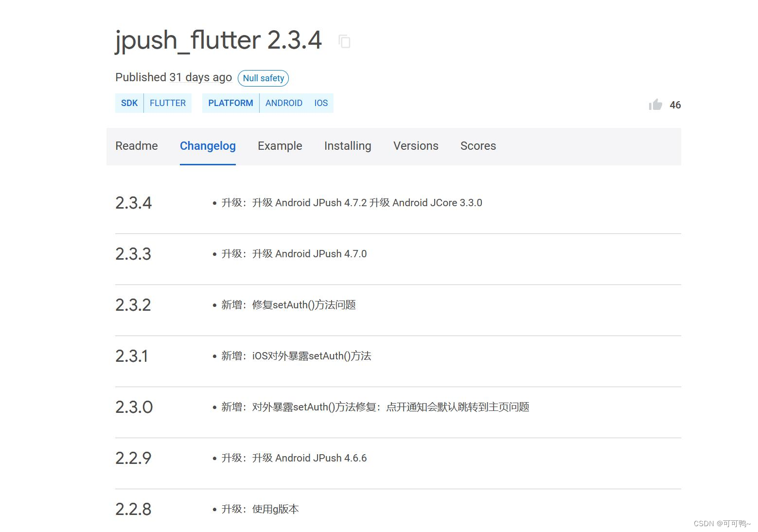
Task: Click the jpush_flutter 2.3.4 title
Action: point(218,40)
